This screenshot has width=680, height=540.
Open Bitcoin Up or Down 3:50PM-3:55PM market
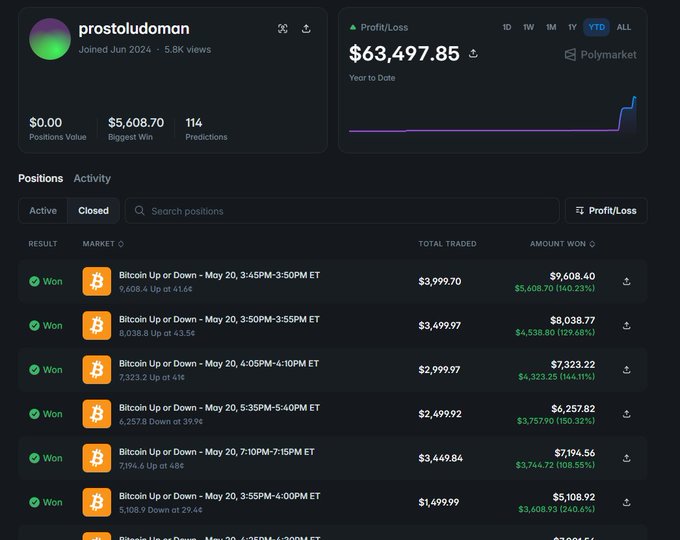coord(219,319)
